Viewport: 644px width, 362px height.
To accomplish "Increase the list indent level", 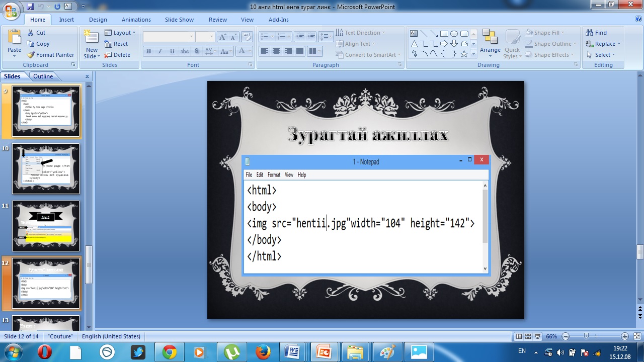I will click(x=312, y=37).
